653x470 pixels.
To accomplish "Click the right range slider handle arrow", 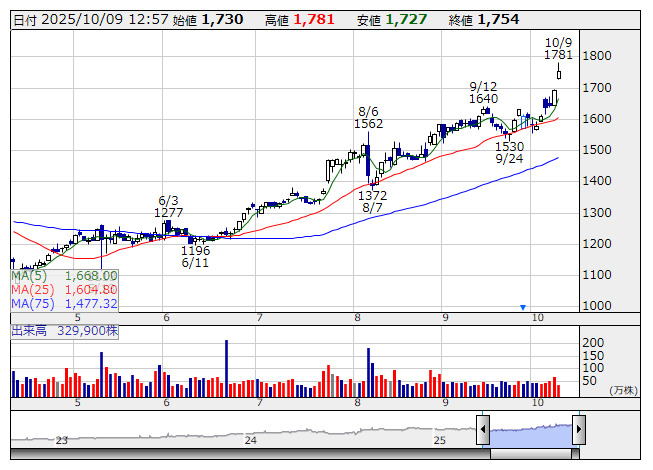I will [x=579, y=429].
